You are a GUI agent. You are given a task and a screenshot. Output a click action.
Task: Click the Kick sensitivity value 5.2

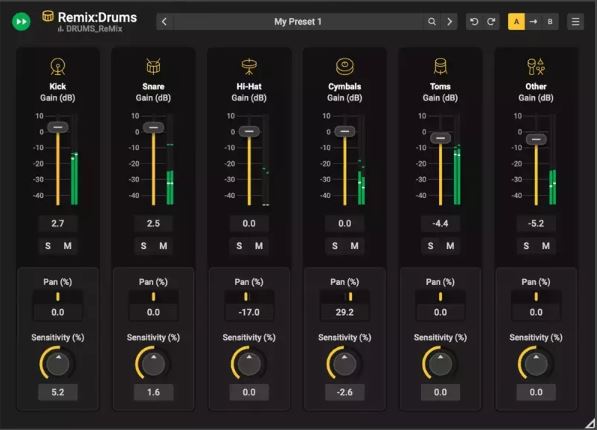(x=58, y=392)
